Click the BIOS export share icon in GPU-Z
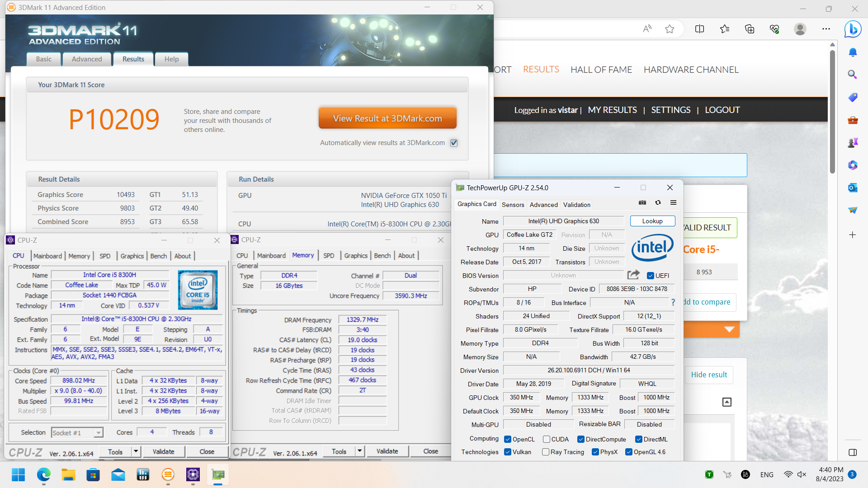Viewport: 868px width, 488px height. pos(633,275)
